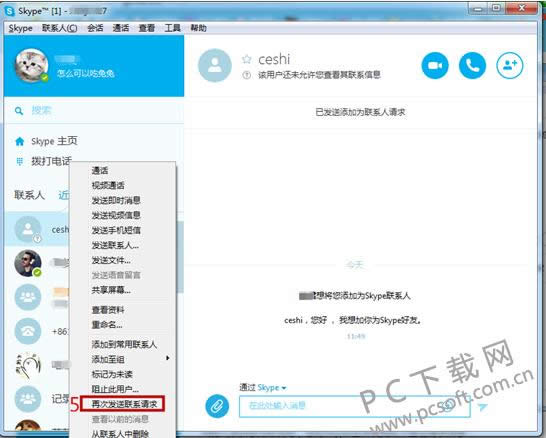Click my mood message text
Viewport: 546px width, 438px height.
click(86, 73)
